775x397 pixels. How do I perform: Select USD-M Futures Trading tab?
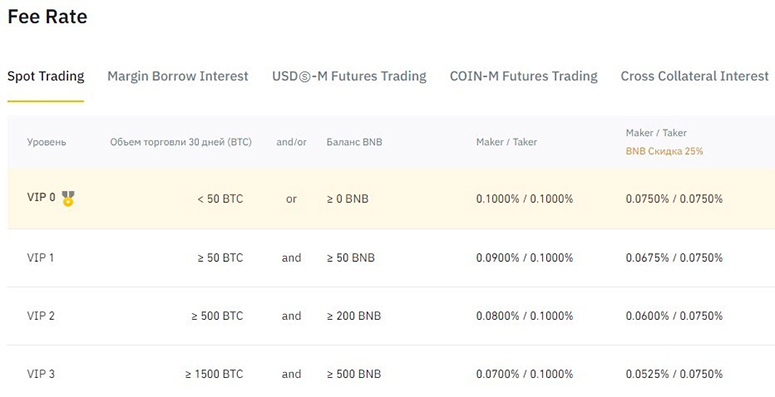[x=349, y=76]
